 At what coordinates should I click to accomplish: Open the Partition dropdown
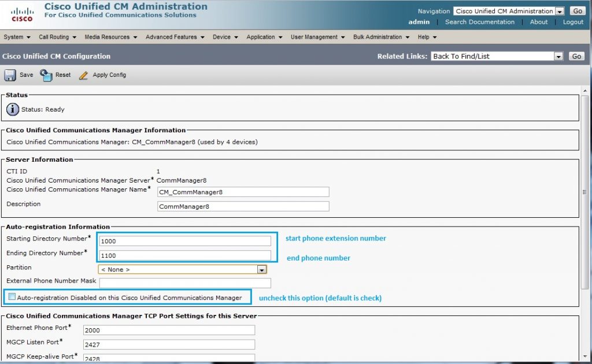click(x=182, y=269)
